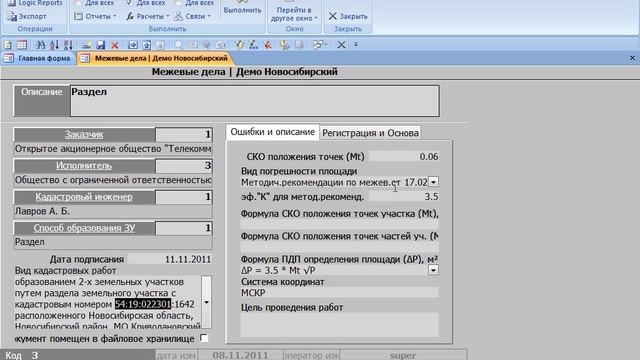Open the Вид погрешности площади dropdown
640x360 pixels.
(433, 182)
